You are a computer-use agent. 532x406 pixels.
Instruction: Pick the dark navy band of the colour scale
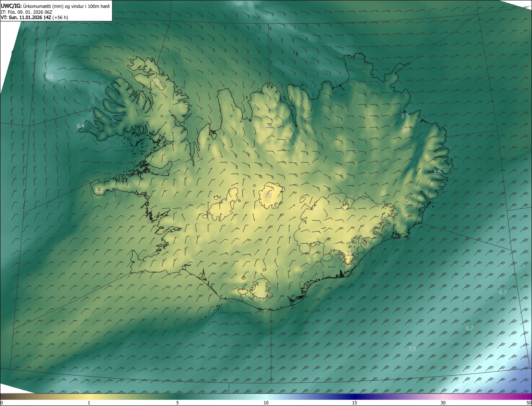[355, 396]
